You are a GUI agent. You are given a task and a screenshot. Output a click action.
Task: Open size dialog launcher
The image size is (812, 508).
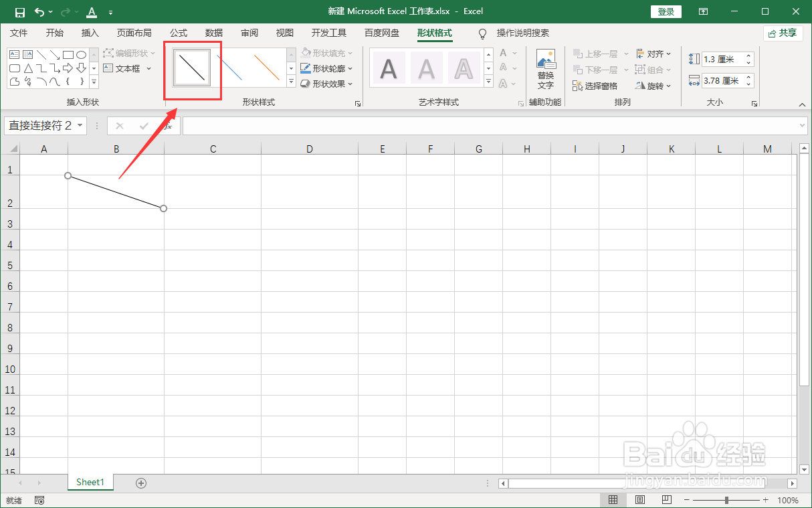[754, 104]
